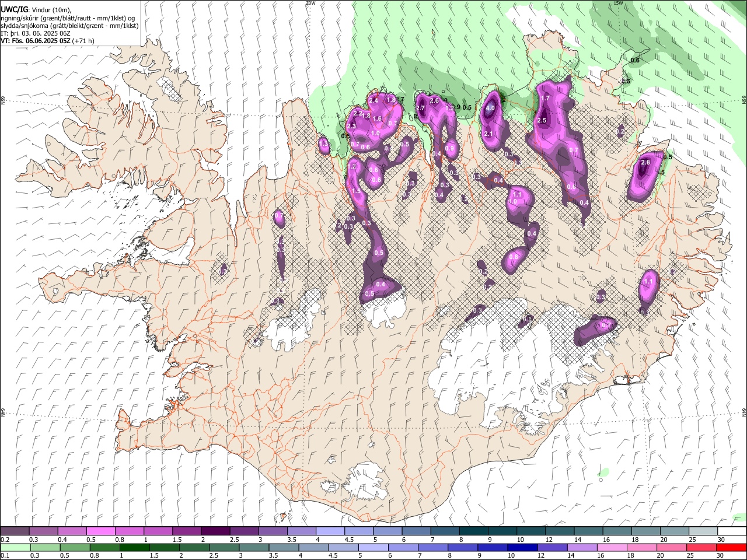Click the 0.8 snow legend swatch

[129, 531]
